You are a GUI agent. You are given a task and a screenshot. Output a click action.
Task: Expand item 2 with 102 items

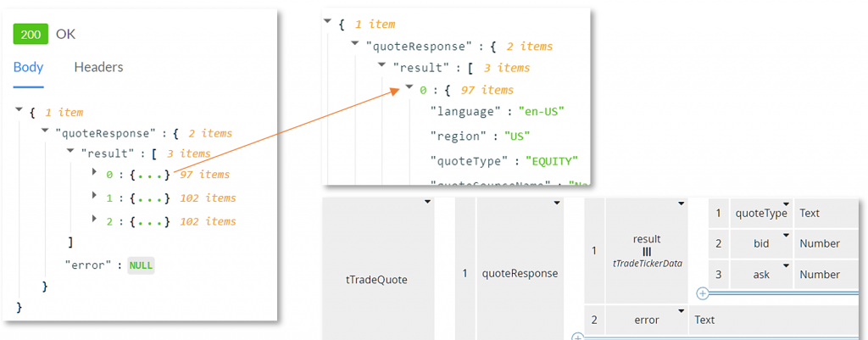coord(95,220)
